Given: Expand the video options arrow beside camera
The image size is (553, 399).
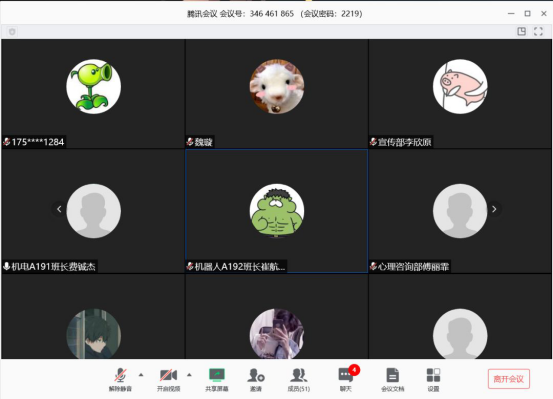Looking at the screenshot, I should pyautogui.click(x=189, y=375).
